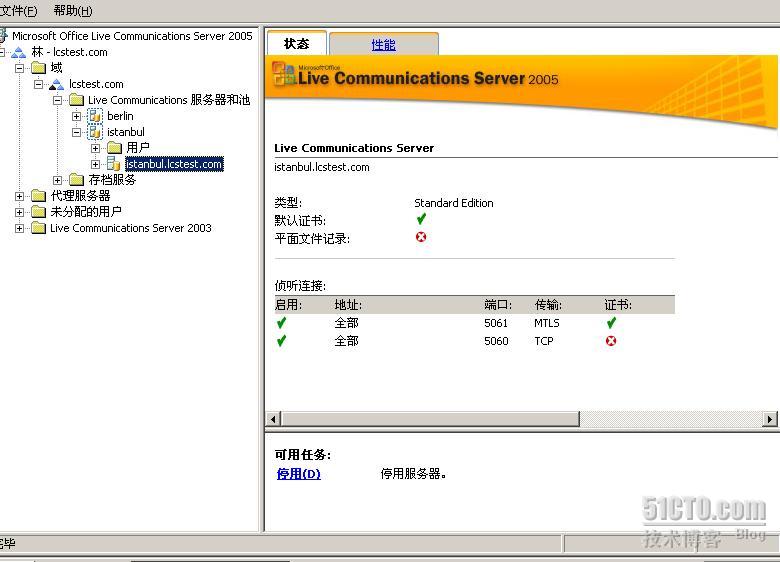Click the horizontal scrollbar left arrow

(273, 419)
